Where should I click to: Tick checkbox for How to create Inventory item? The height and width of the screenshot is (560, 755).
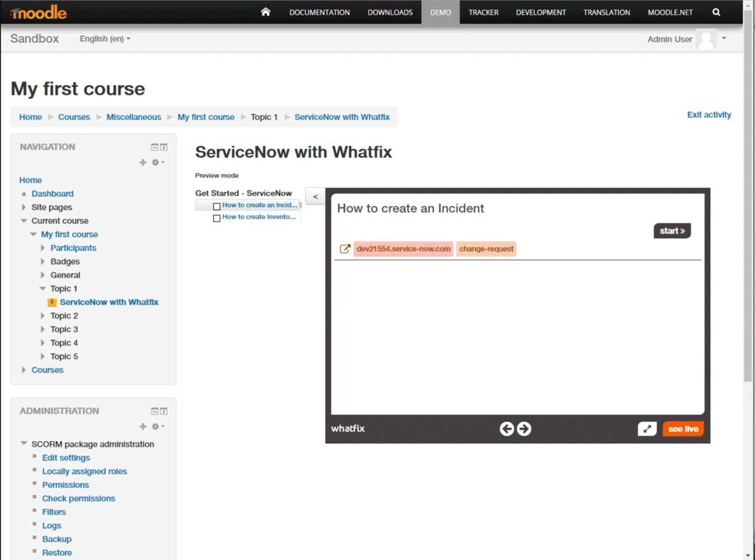click(216, 218)
